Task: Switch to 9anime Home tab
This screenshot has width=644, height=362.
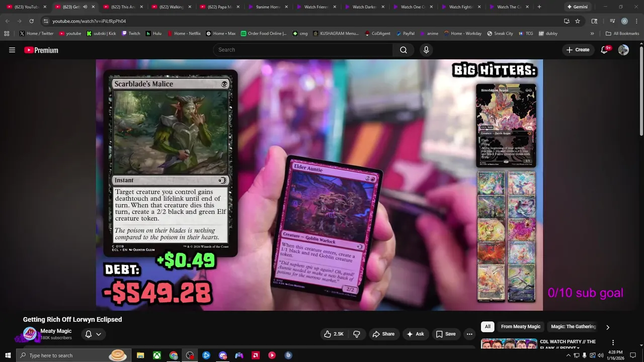Action: tap(268, 7)
